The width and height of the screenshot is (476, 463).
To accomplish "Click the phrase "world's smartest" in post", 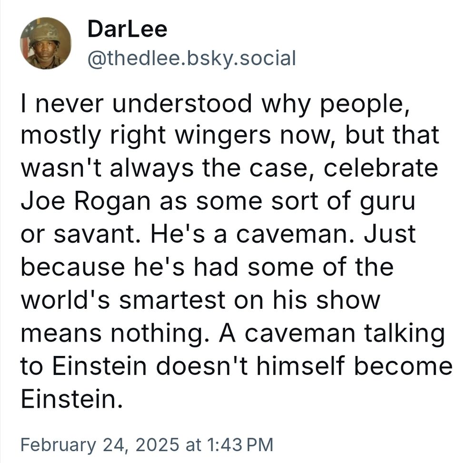I will (123, 300).
